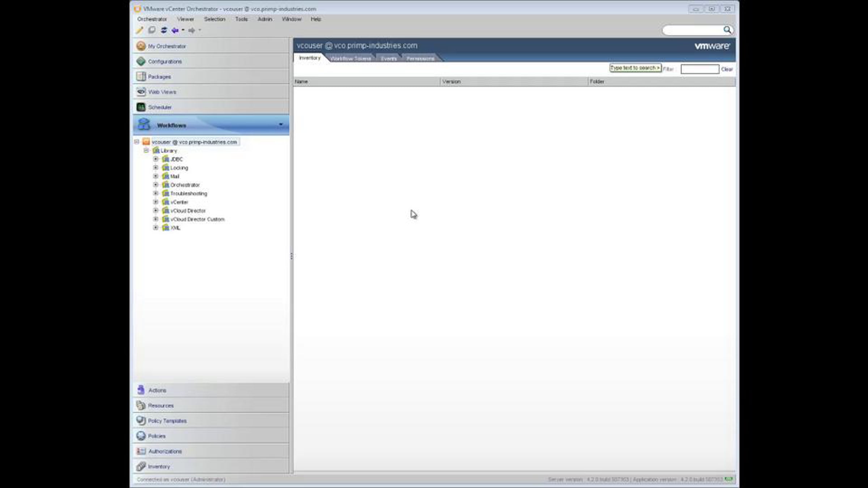Switch to the Events tab

pos(389,59)
